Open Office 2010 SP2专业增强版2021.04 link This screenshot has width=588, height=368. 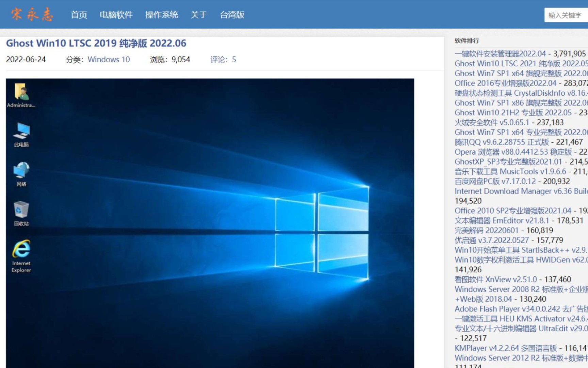point(513,211)
